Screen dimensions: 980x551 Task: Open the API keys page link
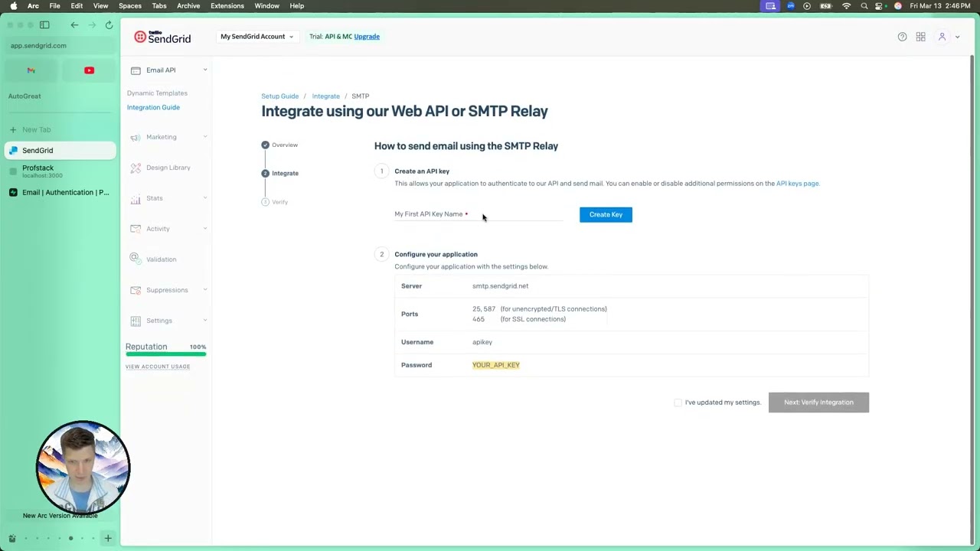coord(798,184)
